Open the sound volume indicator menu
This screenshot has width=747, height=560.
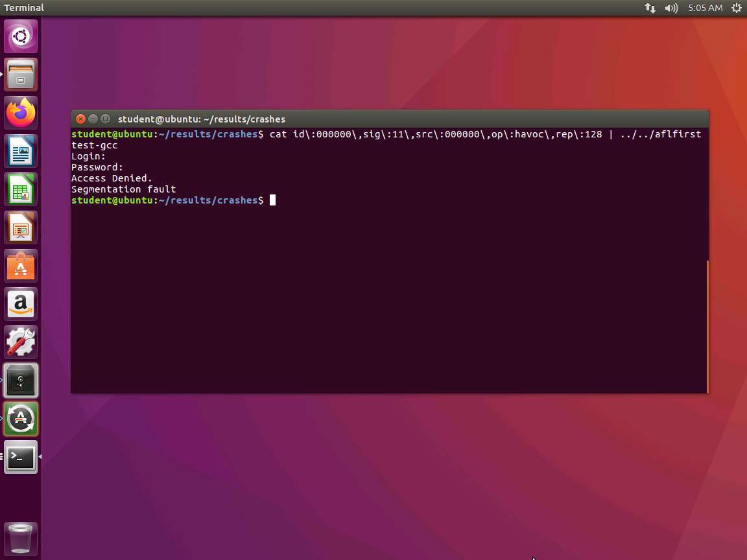670,8
